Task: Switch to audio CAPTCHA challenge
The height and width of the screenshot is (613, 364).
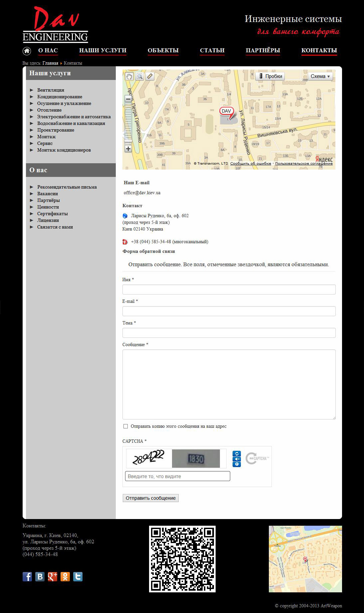Action: click(237, 459)
